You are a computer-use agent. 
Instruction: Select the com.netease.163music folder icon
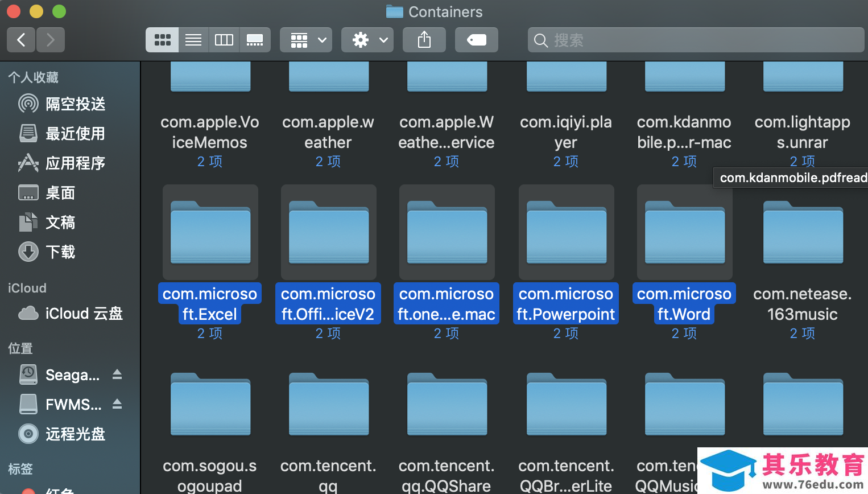click(803, 232)
